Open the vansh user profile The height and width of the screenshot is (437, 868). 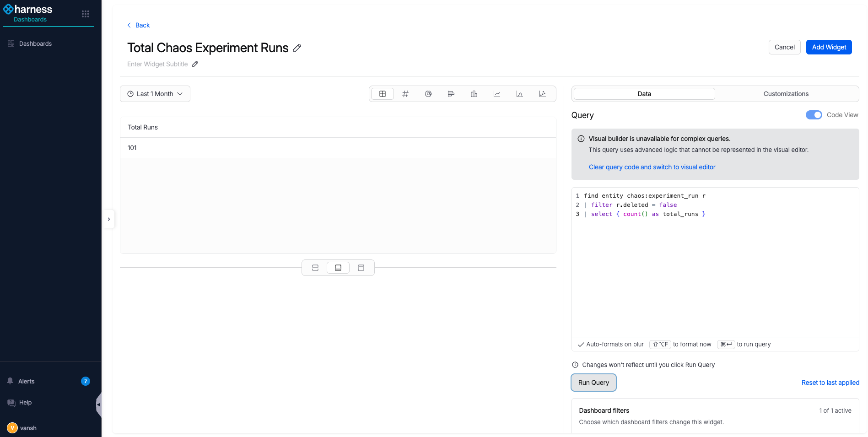(22, 428)
